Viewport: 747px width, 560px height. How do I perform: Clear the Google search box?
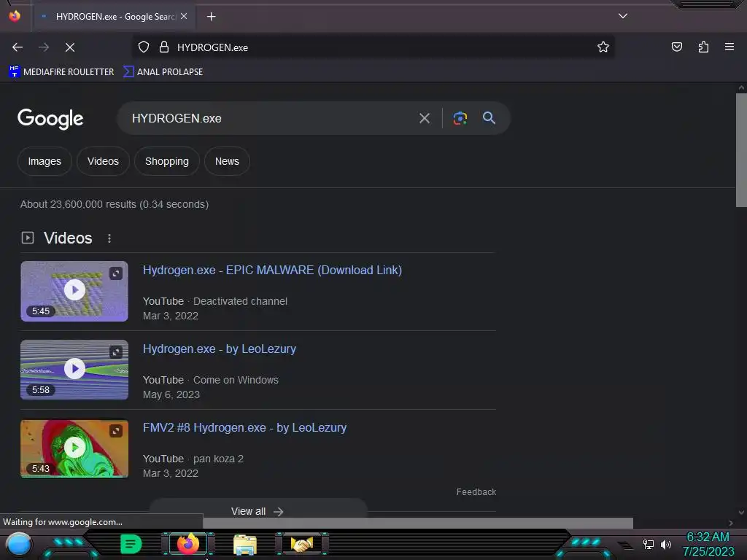point(424,118)
